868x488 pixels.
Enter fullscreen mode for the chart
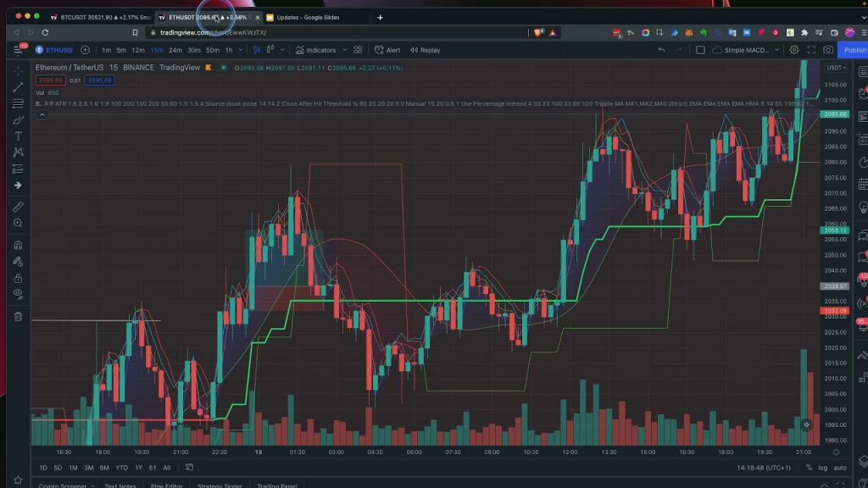coord(811,50)
